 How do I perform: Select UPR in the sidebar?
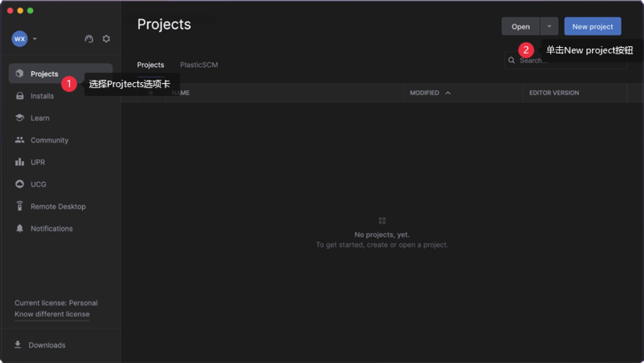tap(38, 162)
